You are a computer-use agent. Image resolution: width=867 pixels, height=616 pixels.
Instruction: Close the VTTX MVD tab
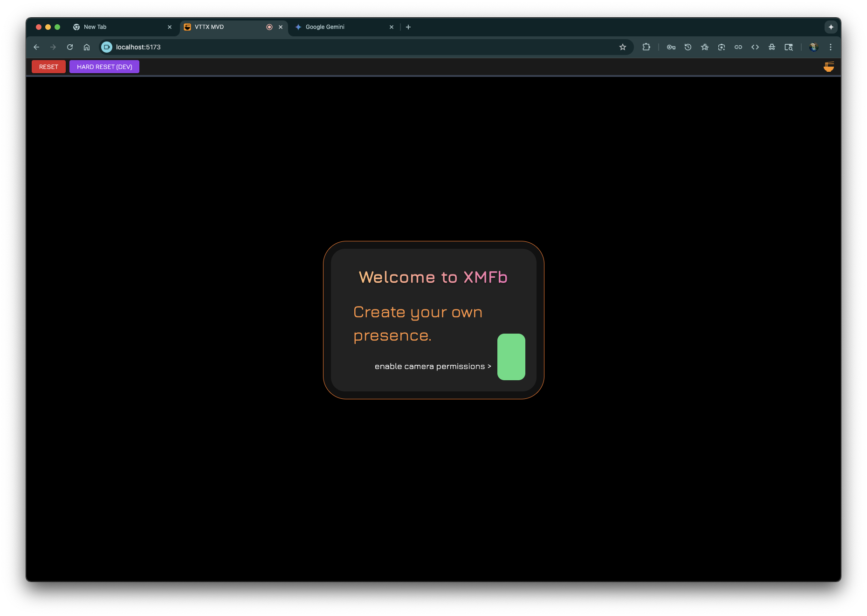281,27
